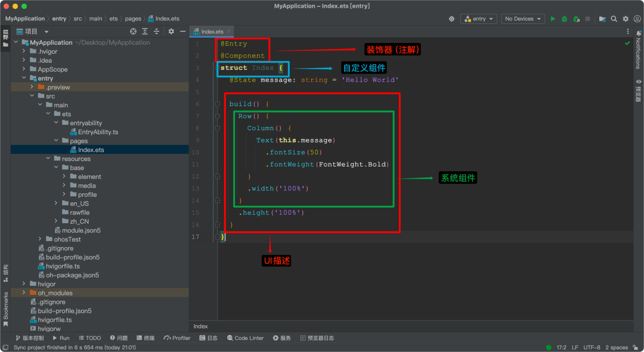Screen dimensions: 644x352
Task: Click the Index breadcrumb below editor
Action: [x=200, y=326]
